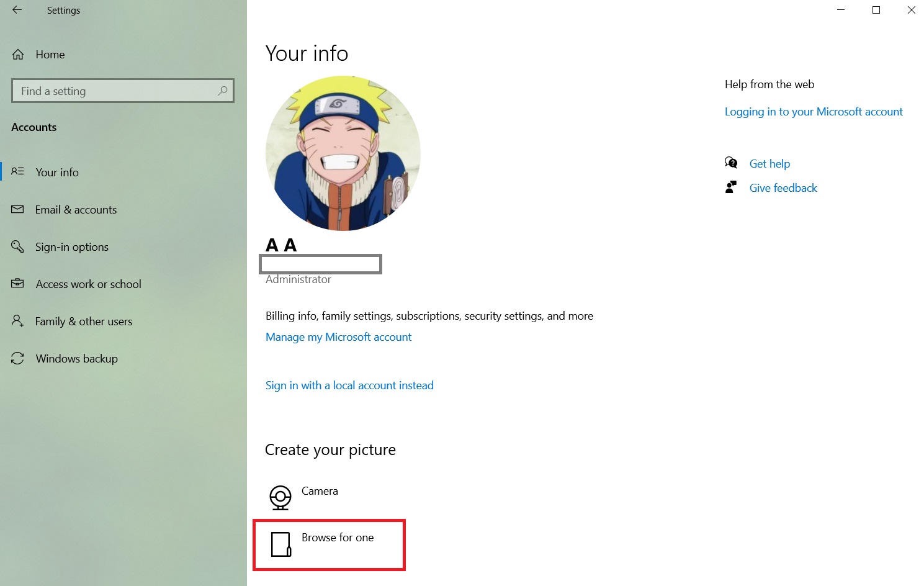Click Sign in with a local account instead
Image resolution: width=924 pixels, height=586 pixels.
coord(349,385)
